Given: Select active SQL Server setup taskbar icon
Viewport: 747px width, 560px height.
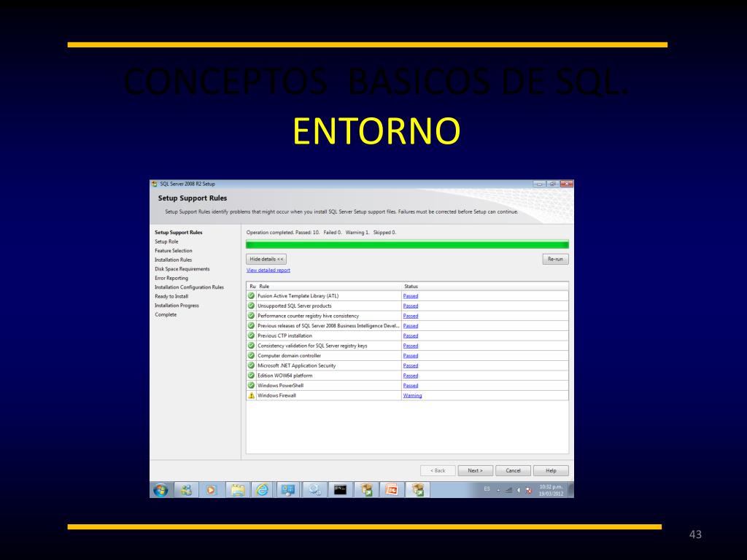Looking at the screenshot, I should tap(417, 489).
